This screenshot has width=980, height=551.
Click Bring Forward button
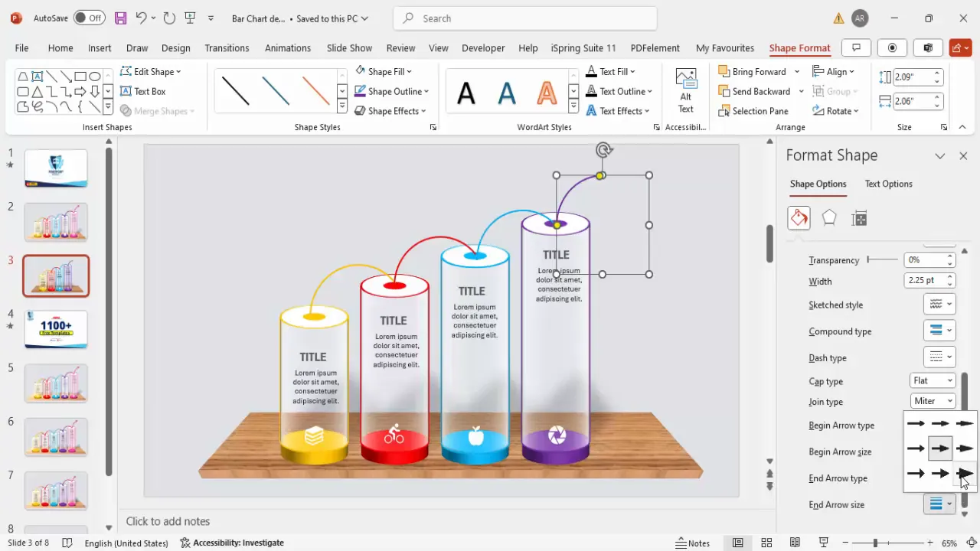pyautogui.click(x=752, y=71)
